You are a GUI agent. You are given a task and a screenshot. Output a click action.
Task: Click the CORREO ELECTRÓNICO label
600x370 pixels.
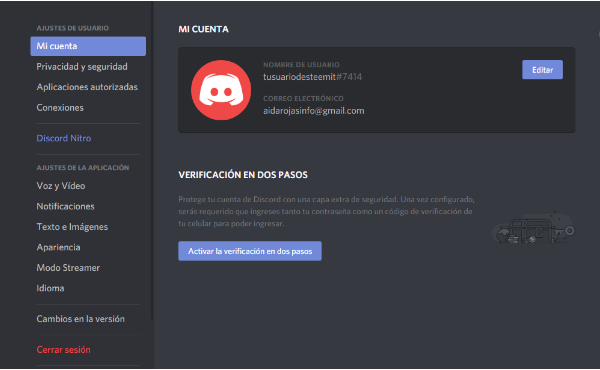pyautogui.click(x=303, y=98)
